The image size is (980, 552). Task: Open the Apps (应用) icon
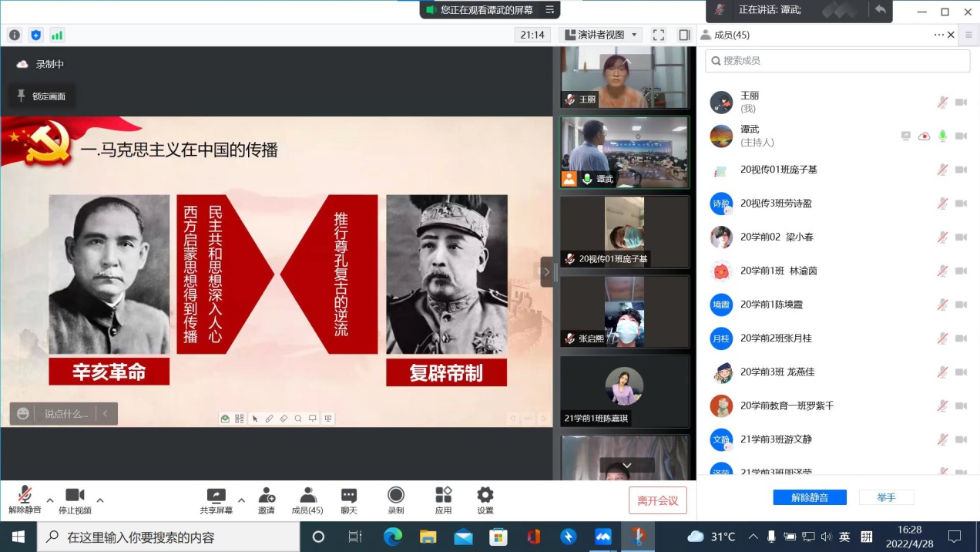(443, 500)
